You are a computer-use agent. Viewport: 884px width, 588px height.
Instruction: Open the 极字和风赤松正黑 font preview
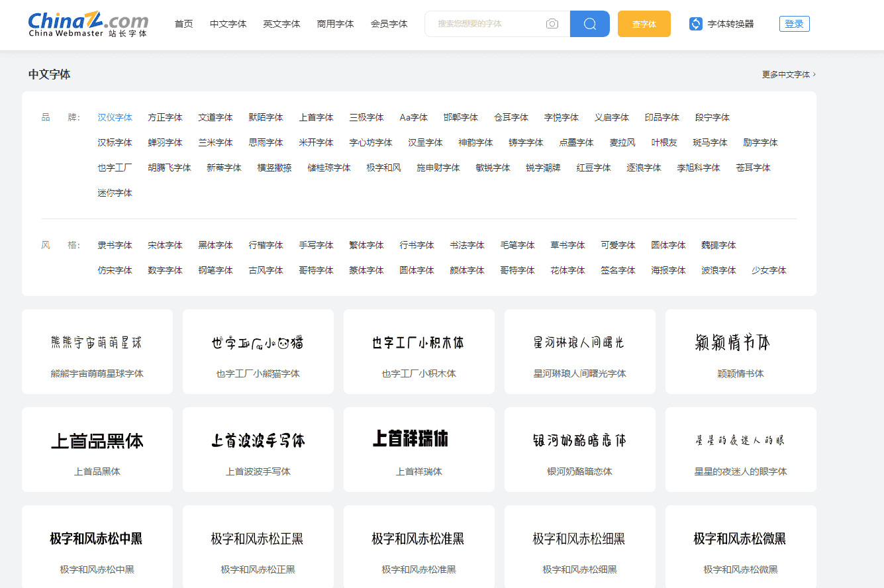pos(258,547)
